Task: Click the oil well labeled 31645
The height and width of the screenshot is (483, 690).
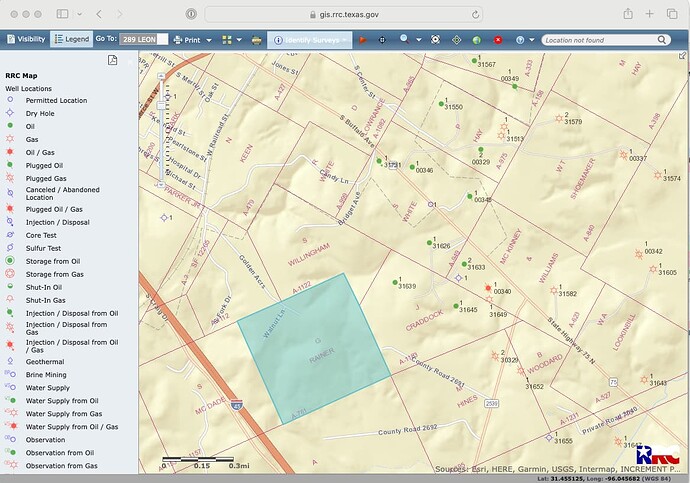Action: (x=456, y=306)
